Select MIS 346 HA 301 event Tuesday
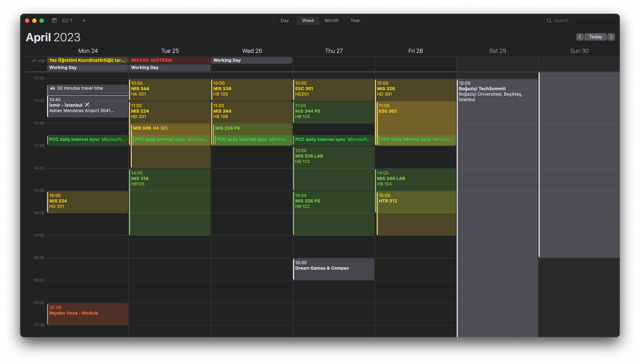 point(171,129)
